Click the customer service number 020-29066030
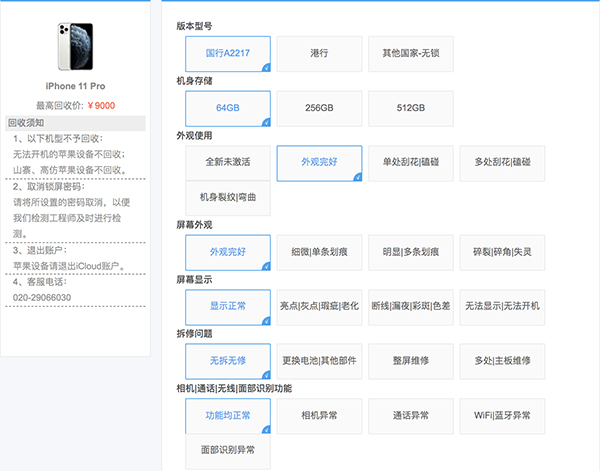This screenshot has width=600, height=471. [42, 298]
